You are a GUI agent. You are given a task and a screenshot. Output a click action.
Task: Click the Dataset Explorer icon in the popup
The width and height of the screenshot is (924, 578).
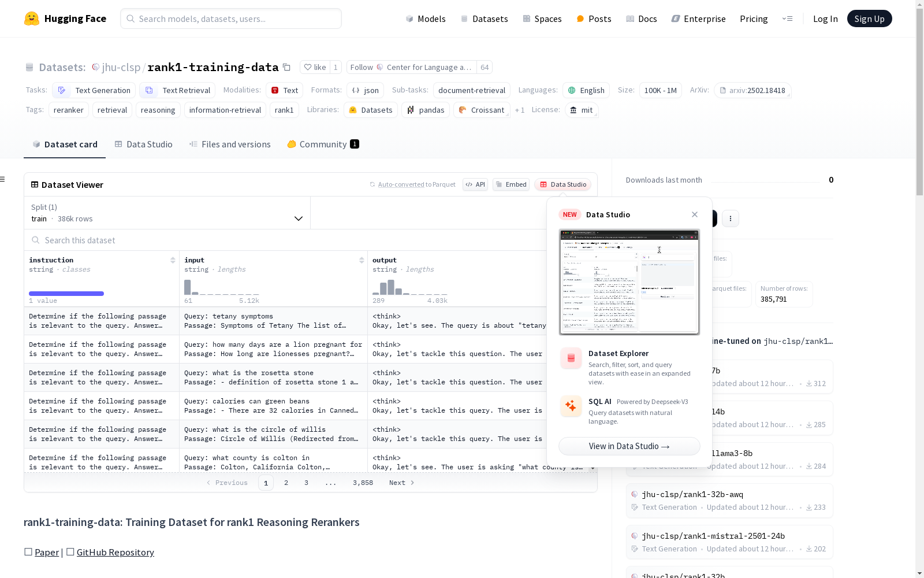coord(571,358)
